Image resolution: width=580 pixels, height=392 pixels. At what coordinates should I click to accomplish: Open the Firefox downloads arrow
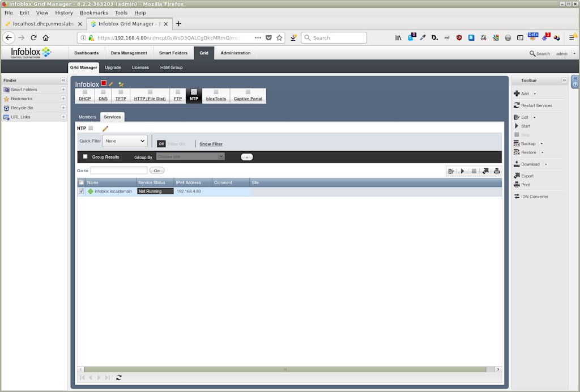click(293, 38)
